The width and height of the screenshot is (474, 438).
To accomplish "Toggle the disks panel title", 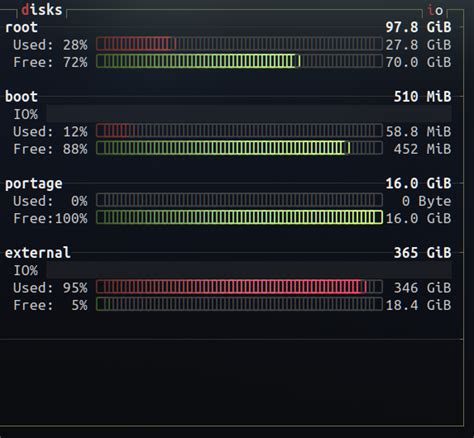I will (x=42, y=10).
